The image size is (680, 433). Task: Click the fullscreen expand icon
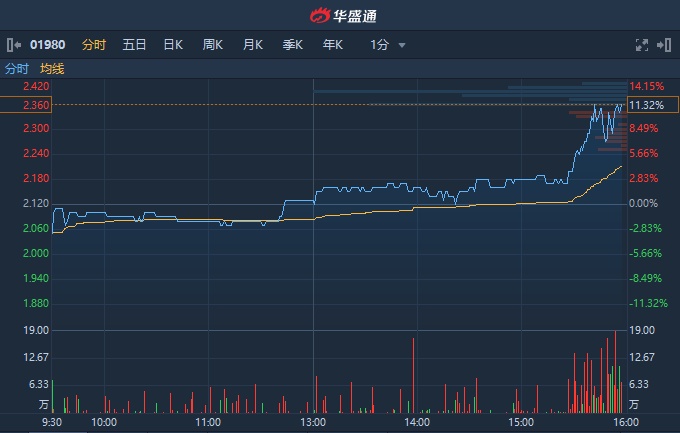643,45
